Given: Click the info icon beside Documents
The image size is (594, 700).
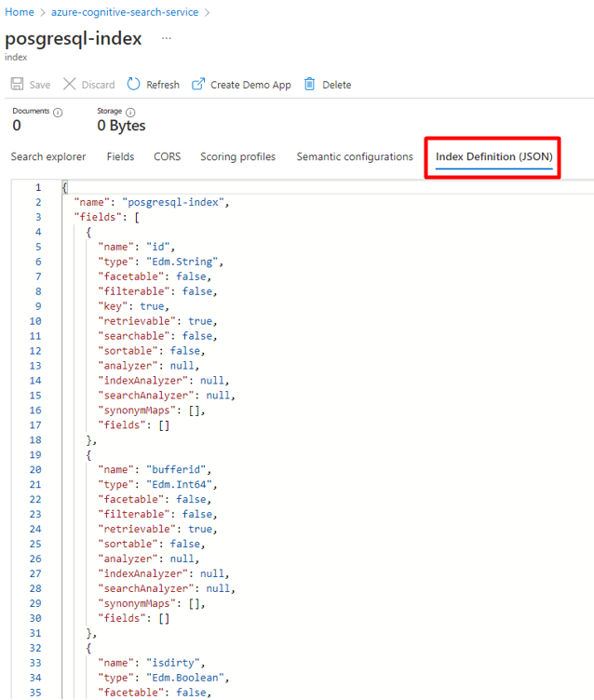Looking at the screenshot, I should (58, 112).
